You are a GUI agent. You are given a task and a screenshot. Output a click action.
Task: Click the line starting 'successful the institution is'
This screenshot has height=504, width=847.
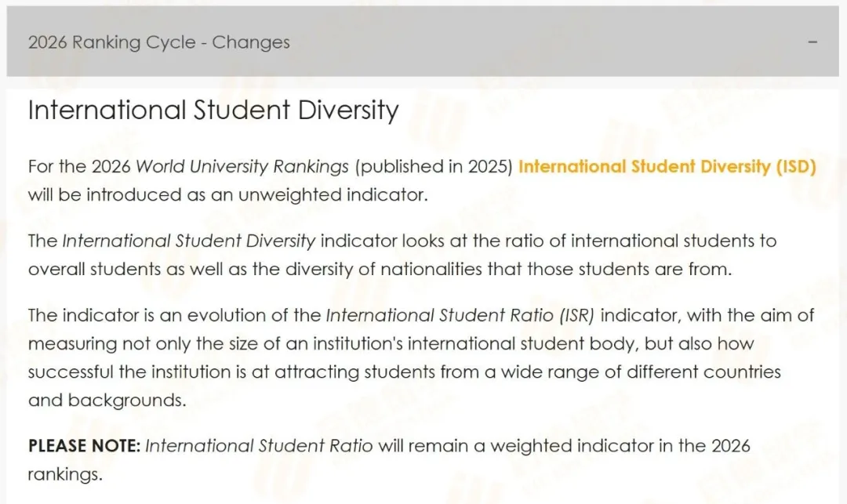point(405,372)
